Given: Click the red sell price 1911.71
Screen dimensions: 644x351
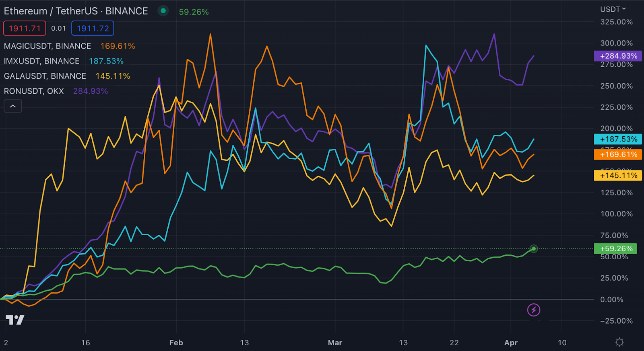Looking at the screenshot, I should [25, 29].
